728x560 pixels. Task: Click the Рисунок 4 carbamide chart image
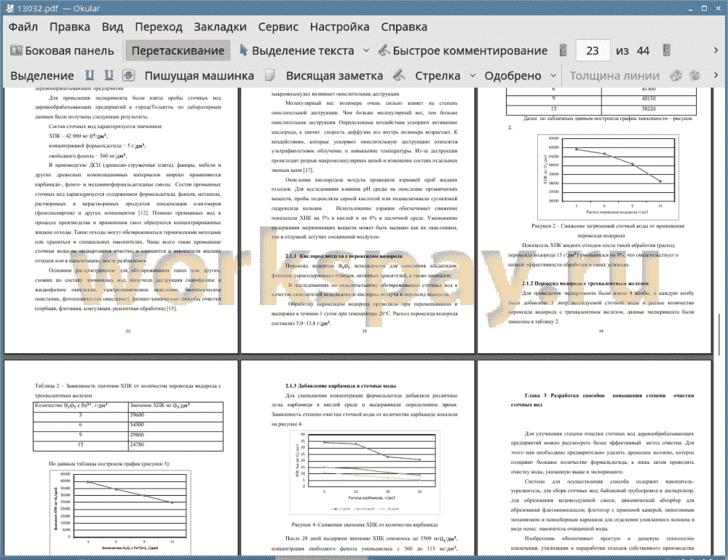pos(365,473)
